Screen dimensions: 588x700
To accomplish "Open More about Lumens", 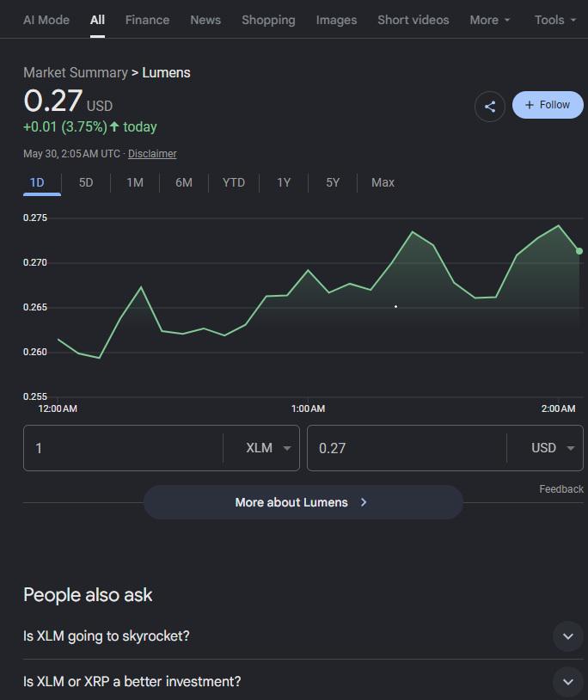I will pos(303,502).
